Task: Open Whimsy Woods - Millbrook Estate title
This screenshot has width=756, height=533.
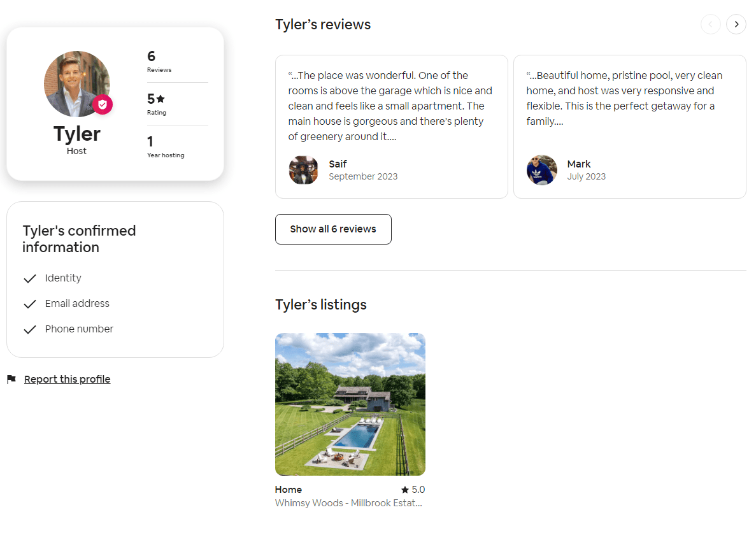Action: coord(348,503)
